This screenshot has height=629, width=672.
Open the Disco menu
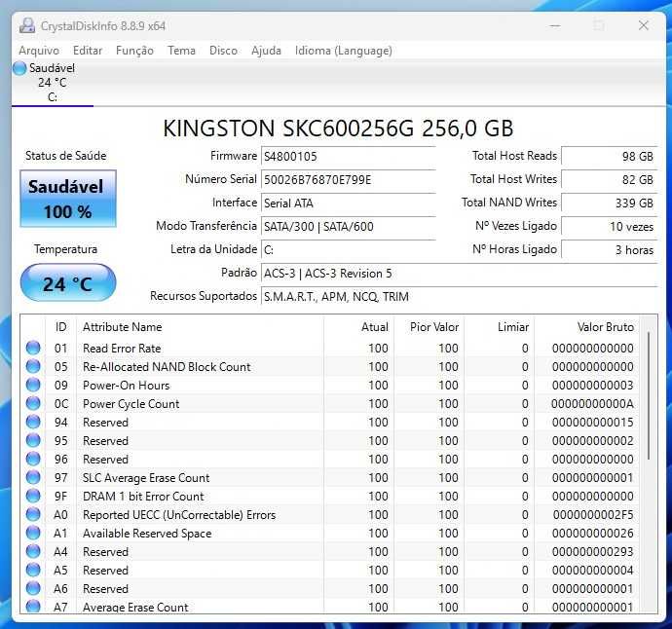(223, 51)
